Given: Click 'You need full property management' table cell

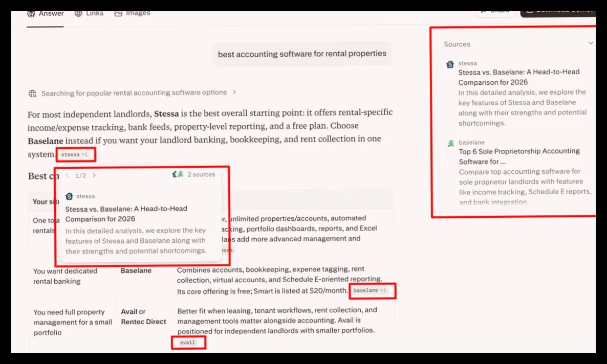Looking at the screenshot, I should tap(73, 322).
